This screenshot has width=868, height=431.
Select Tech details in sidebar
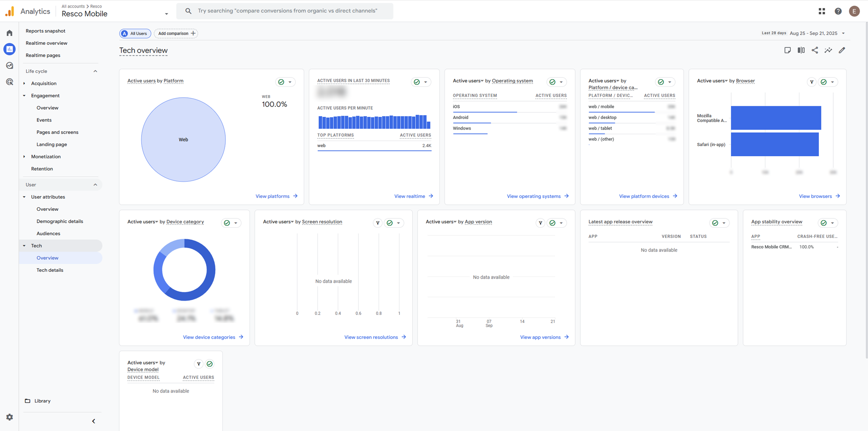(x=50, y=270)
